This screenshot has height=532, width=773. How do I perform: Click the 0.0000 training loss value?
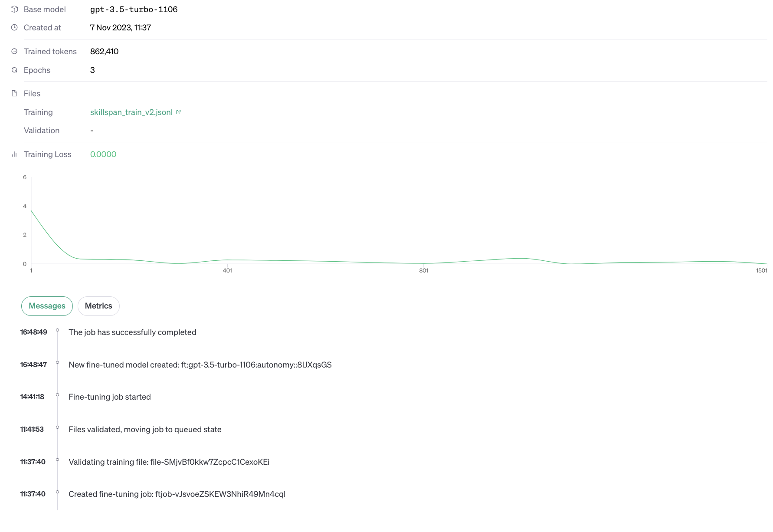click(103, 154)
